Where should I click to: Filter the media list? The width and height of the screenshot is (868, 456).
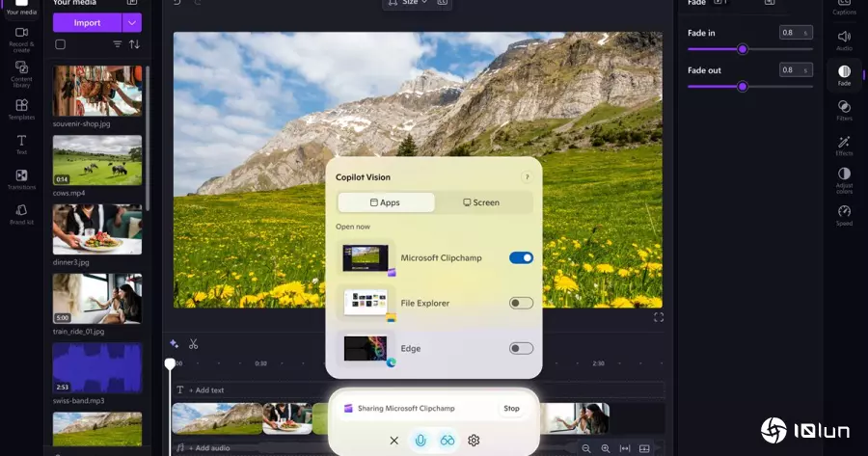point(118,44)
